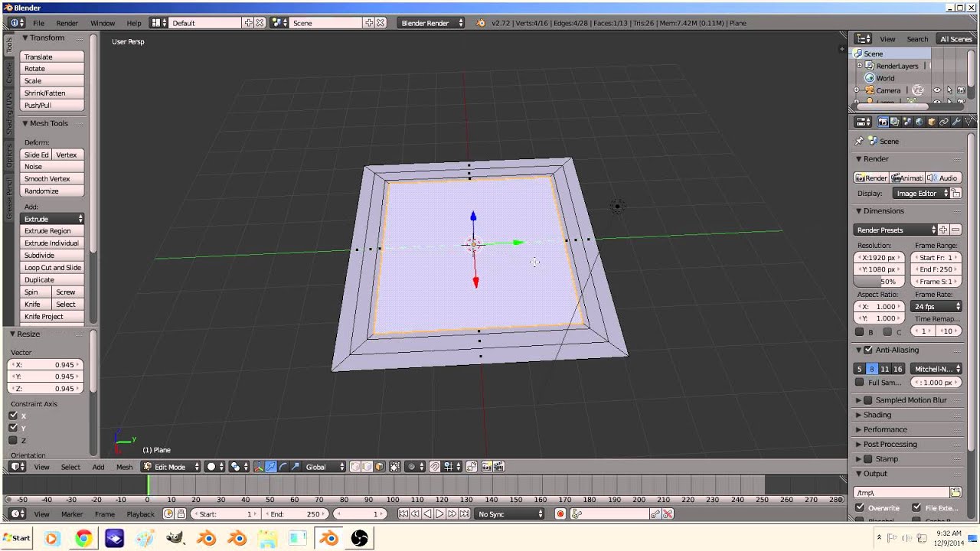The width and height of the screenshot is (980, 551).
Task: Toggle limit selection to visible icon
Action: click(394, 467)
